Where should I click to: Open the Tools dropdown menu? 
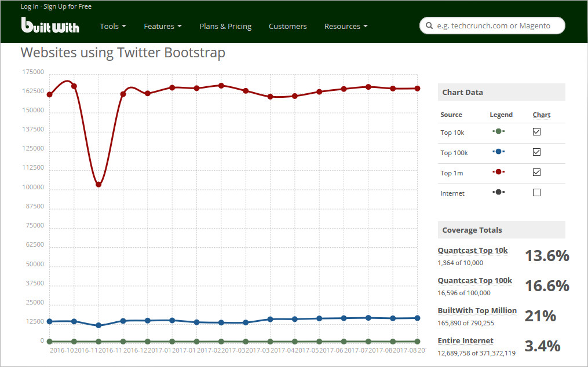(x=113, y=26)
